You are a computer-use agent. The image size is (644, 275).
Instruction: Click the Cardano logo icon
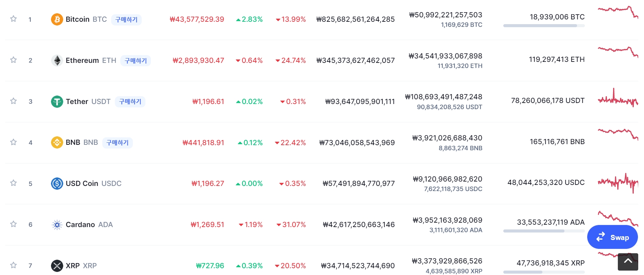click(57, 225)
